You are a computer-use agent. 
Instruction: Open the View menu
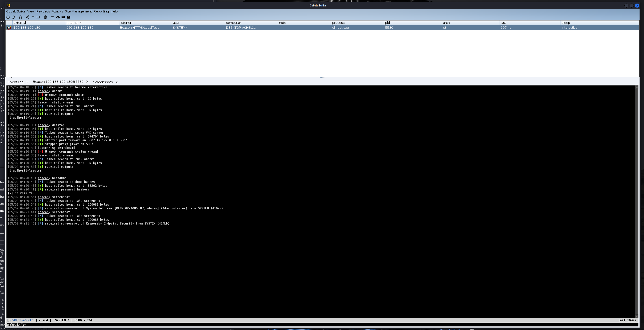pyautogui.click(x=31, y=12)
